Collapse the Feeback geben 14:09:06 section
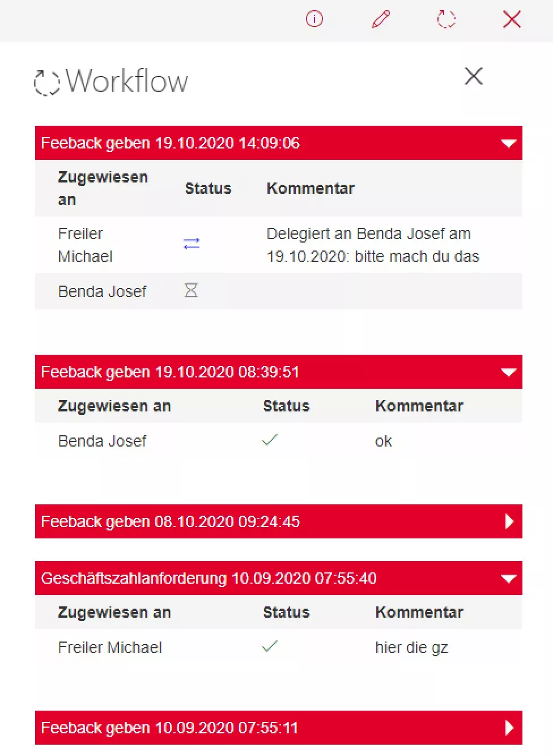The width and height of the screenshot is (553, 756). tap(509, 143)
